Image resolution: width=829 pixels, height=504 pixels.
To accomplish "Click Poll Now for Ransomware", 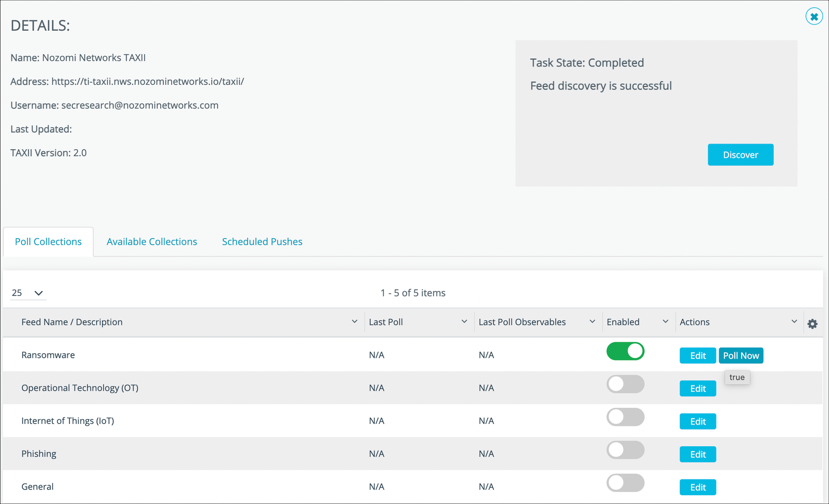I will click(741, 356).
